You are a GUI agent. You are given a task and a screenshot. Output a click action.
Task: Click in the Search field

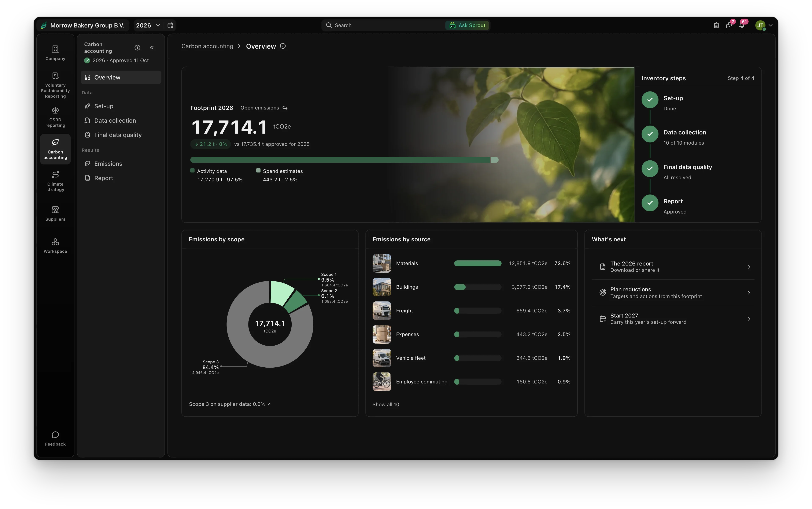[x=384, y=25]
